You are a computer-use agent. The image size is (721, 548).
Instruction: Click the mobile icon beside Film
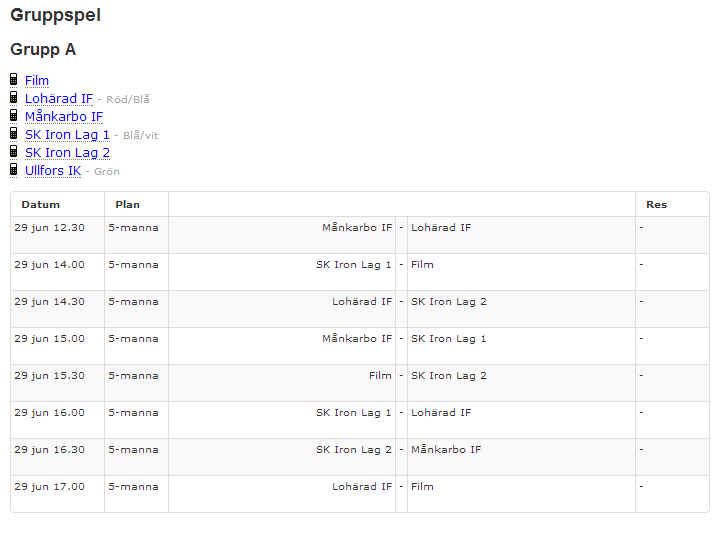(14, 80)
